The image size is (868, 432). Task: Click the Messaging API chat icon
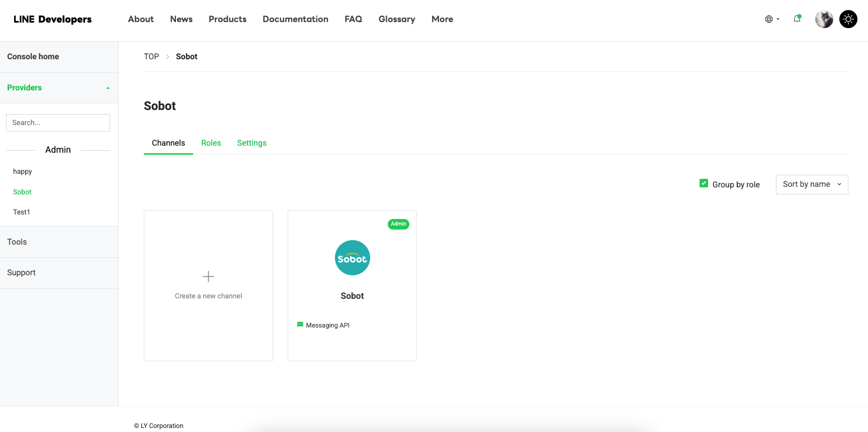[x=300, y=325]
